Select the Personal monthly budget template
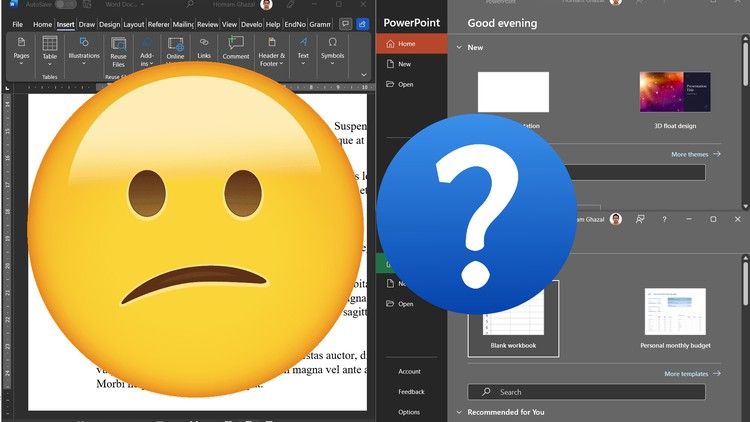 coord(675,311)
